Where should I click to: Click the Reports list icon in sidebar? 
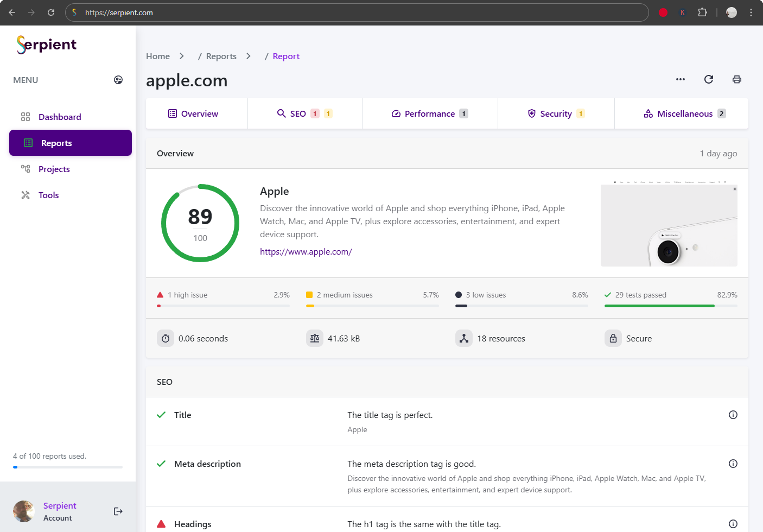tap(28, 143)
